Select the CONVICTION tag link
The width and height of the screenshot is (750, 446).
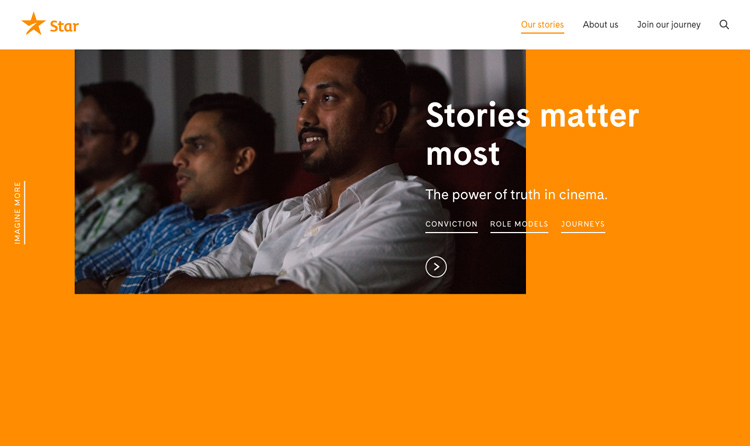click(451, 224)
